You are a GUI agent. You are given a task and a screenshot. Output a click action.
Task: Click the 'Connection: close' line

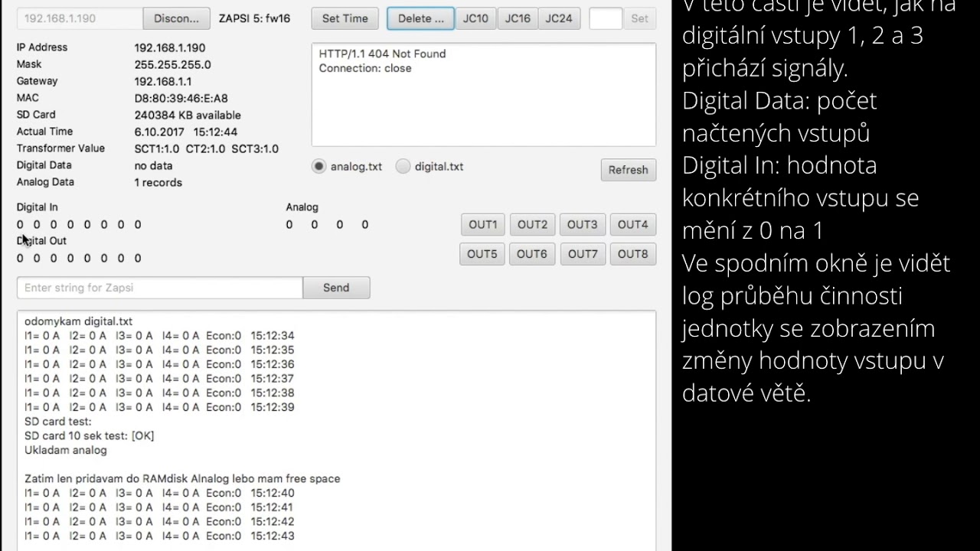(x=365, y=68)
